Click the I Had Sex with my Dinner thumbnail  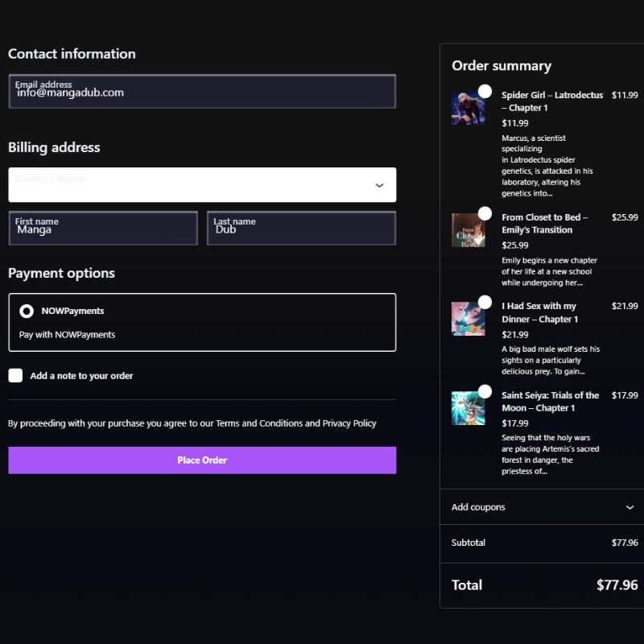tap(468, 319)
